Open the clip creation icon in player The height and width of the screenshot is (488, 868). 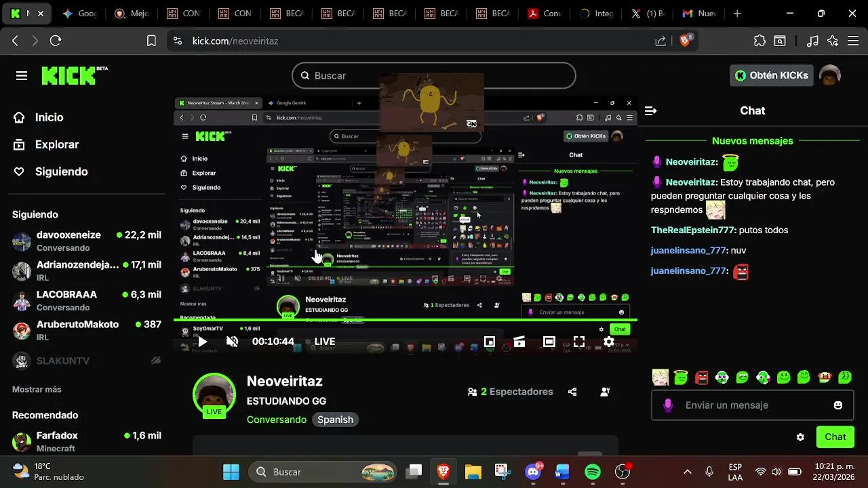click(x=519, y=342)
